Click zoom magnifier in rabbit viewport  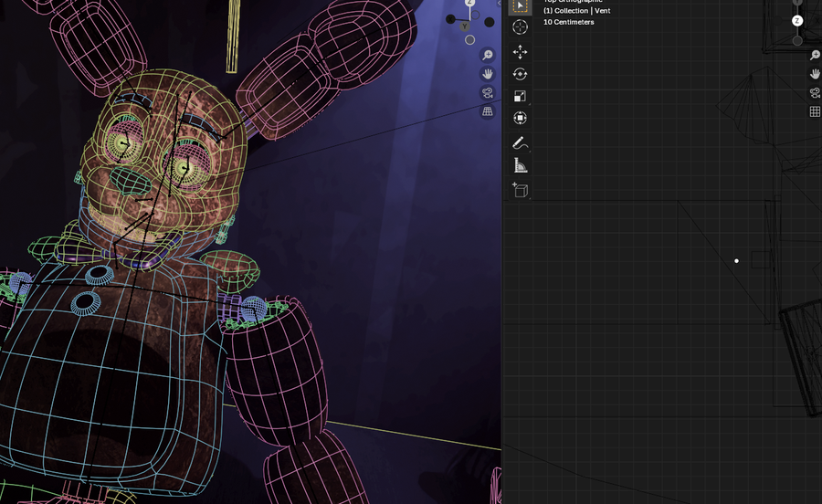click(x=488, y=55)
